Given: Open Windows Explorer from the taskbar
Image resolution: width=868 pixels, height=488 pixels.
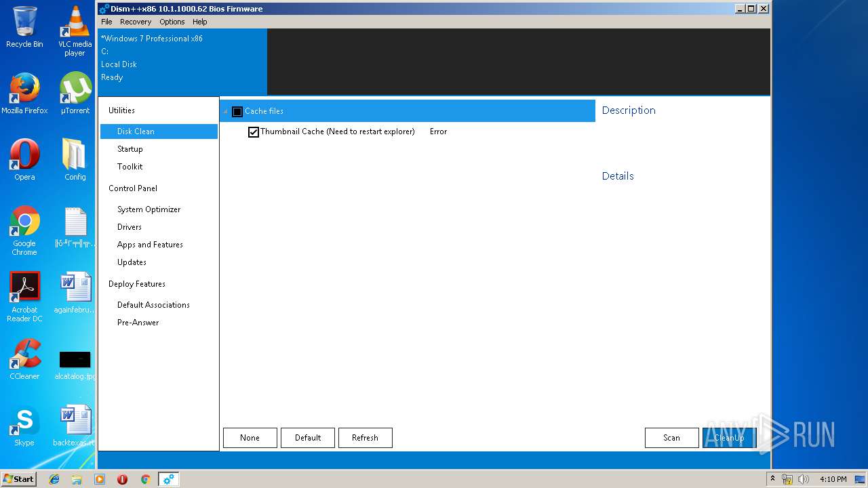Looking at the screenshot, I should click(x=77, y=479).
